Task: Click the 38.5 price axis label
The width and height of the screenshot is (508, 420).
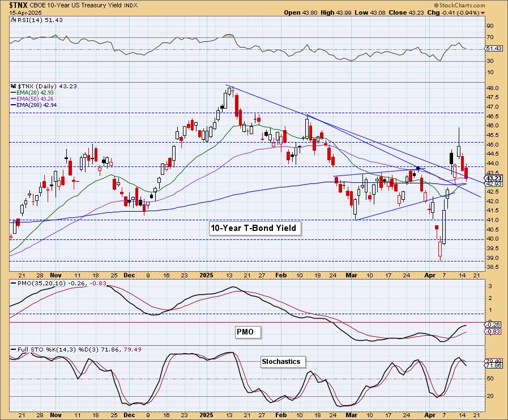Action: 494,267
